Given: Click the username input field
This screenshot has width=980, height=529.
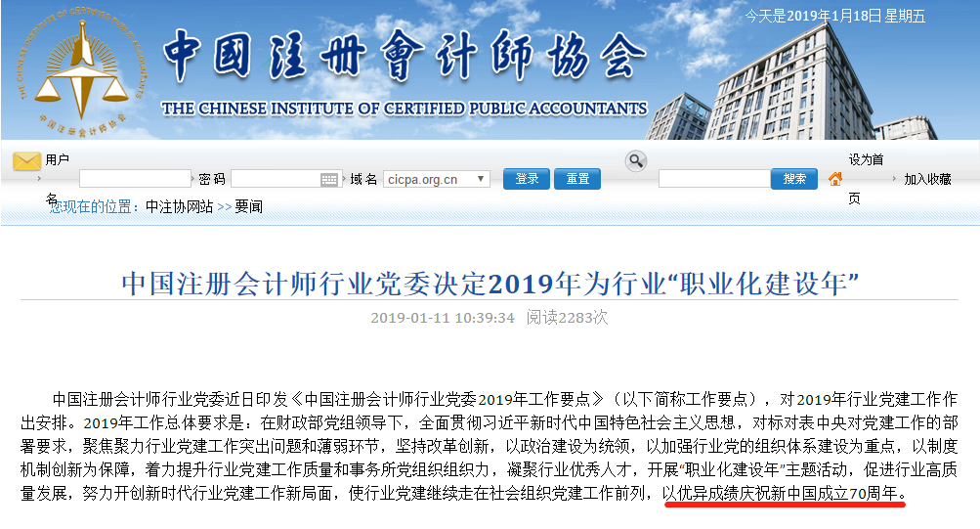Looking at the screenshot, I should point(135,179).
